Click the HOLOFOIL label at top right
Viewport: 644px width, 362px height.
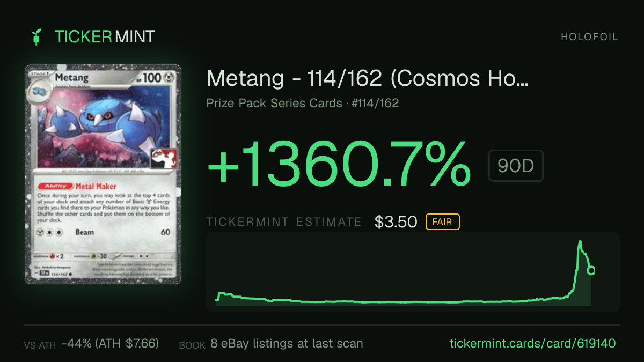(x=590, y=37)
